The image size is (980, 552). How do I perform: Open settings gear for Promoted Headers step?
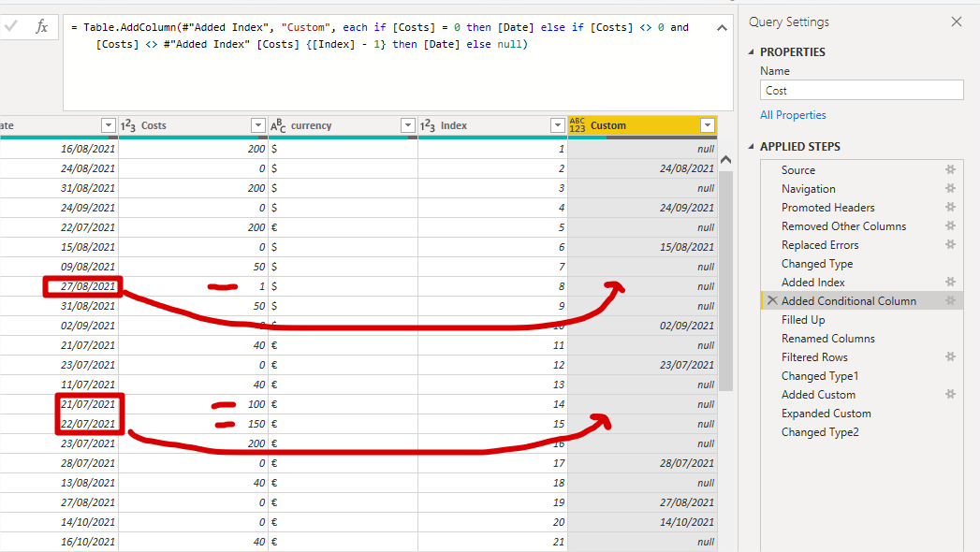(951, 207)
